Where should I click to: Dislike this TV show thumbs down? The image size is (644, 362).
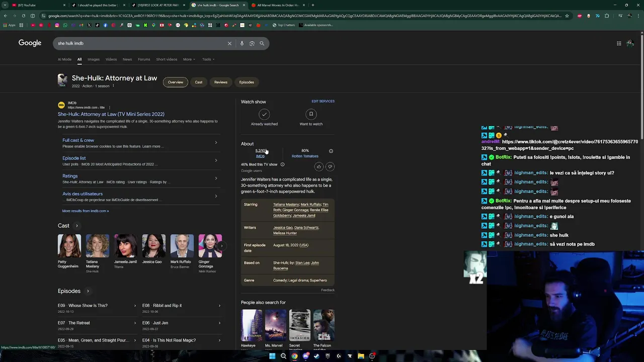(x=330, y=166)
